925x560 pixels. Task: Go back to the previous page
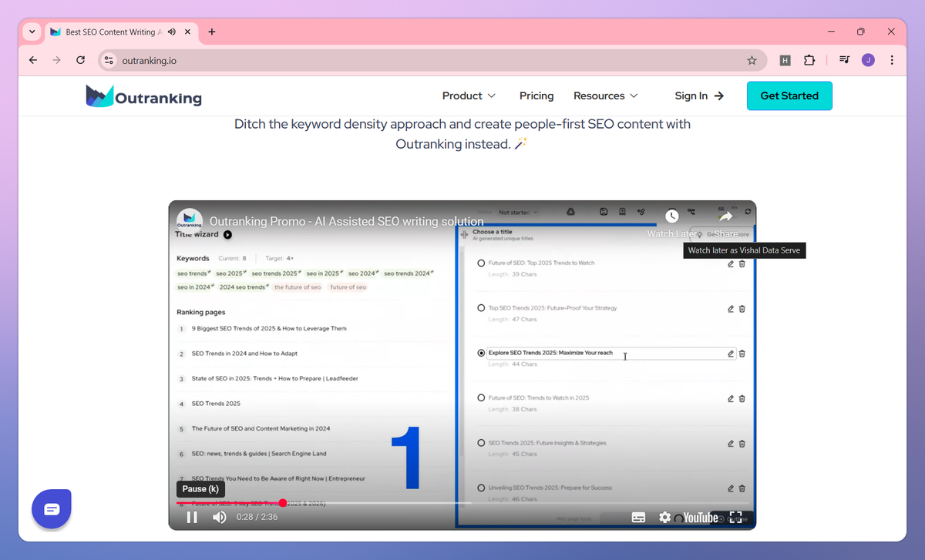32,60
